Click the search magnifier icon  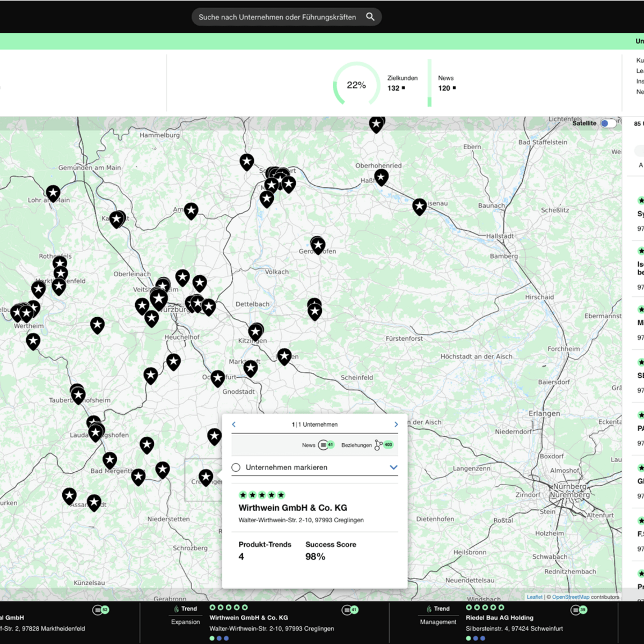coord(370,17)
